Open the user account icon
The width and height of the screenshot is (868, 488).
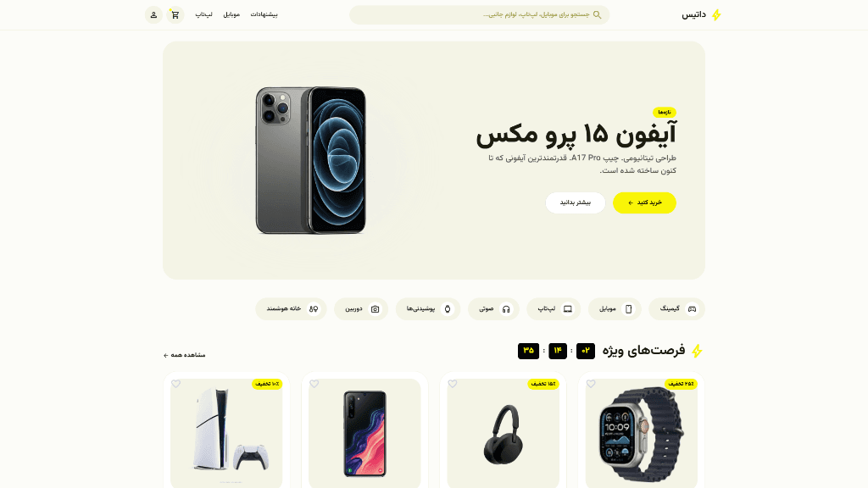coord(154,15)
